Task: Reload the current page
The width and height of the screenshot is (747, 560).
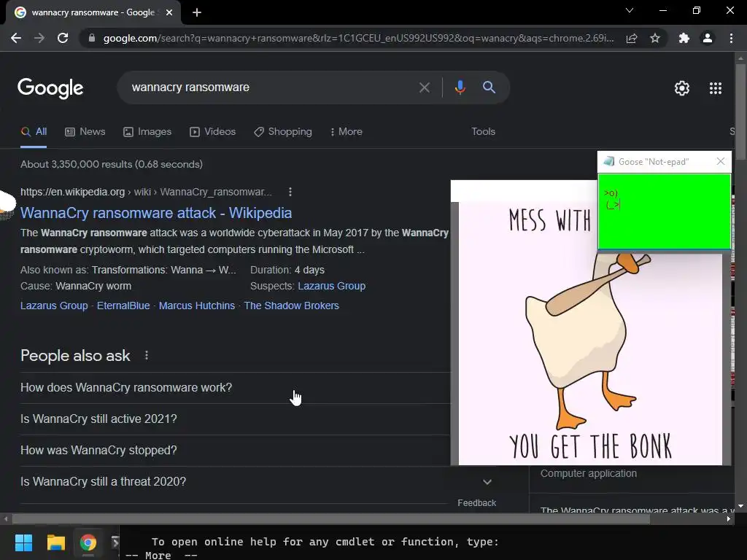Action: (x=63, y=38)
